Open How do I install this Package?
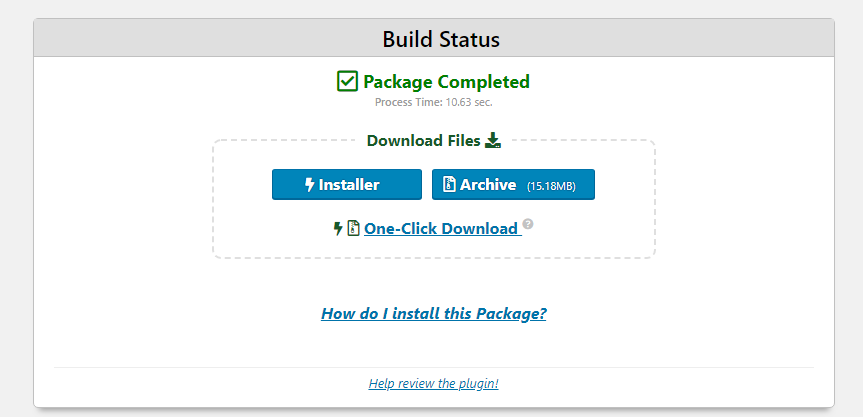 click(434, 314)
